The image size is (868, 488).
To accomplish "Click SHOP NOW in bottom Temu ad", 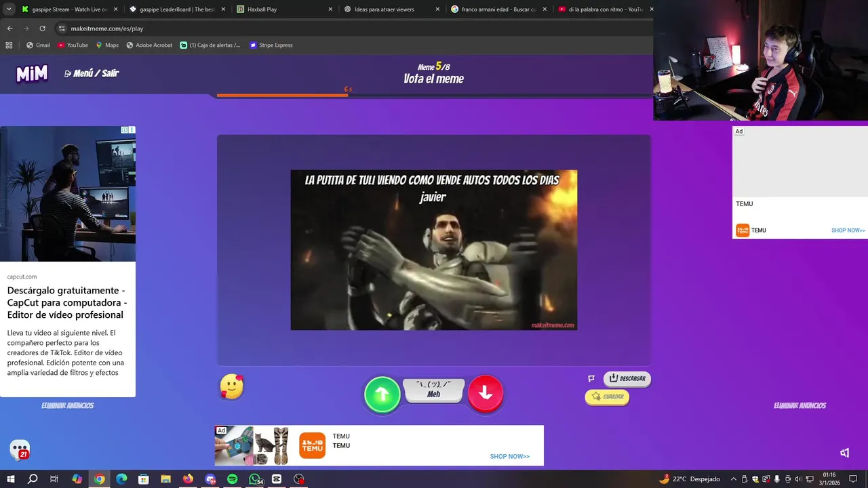I will tap(509, 456).
